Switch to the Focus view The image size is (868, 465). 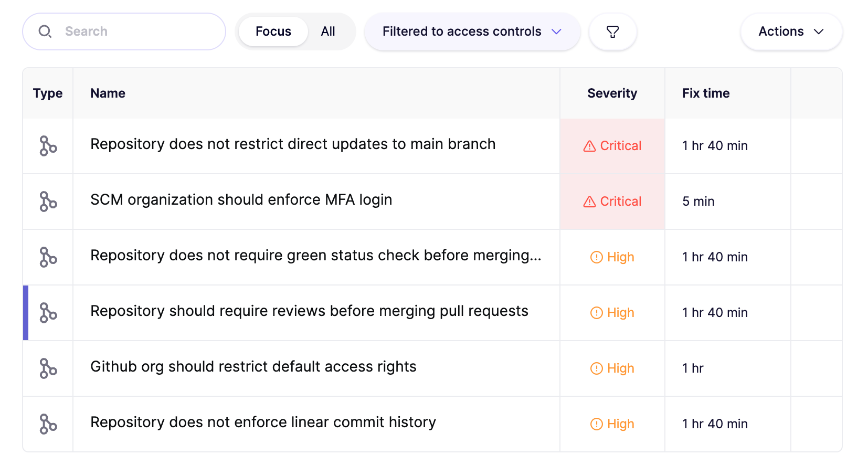[x=273, y=31]
